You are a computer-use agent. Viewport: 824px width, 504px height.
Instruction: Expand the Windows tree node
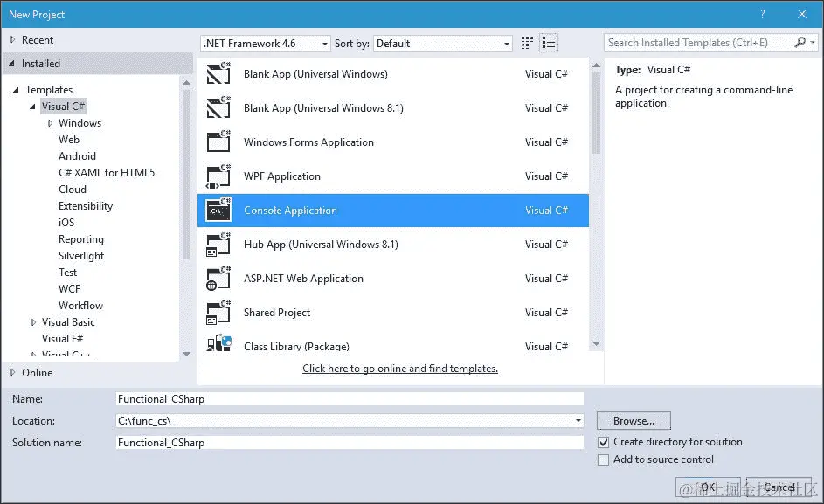tap(50, 123)
